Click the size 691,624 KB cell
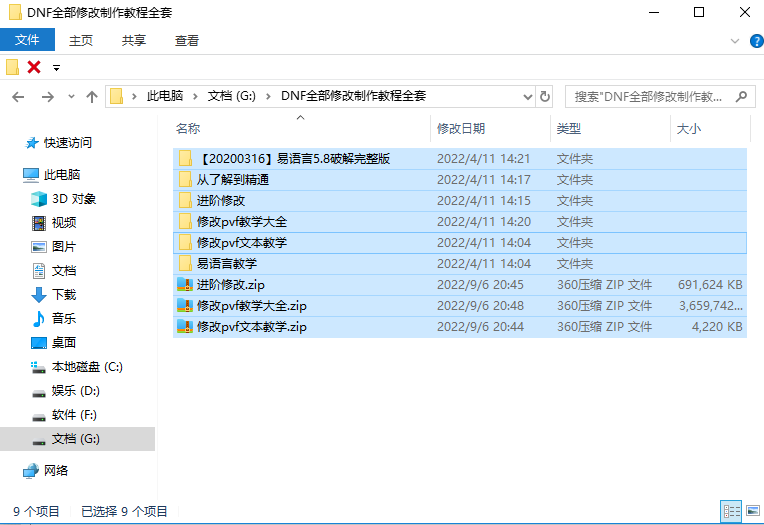The image size is (764, 525). point(710,285)
